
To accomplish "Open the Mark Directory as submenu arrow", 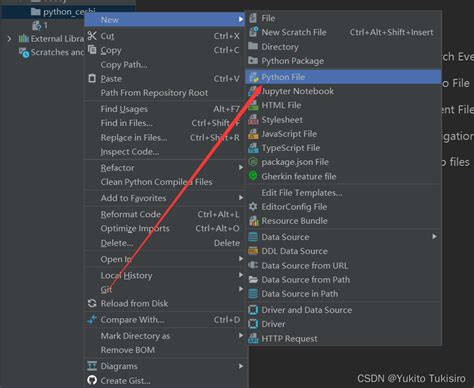I will coord(241,335).
